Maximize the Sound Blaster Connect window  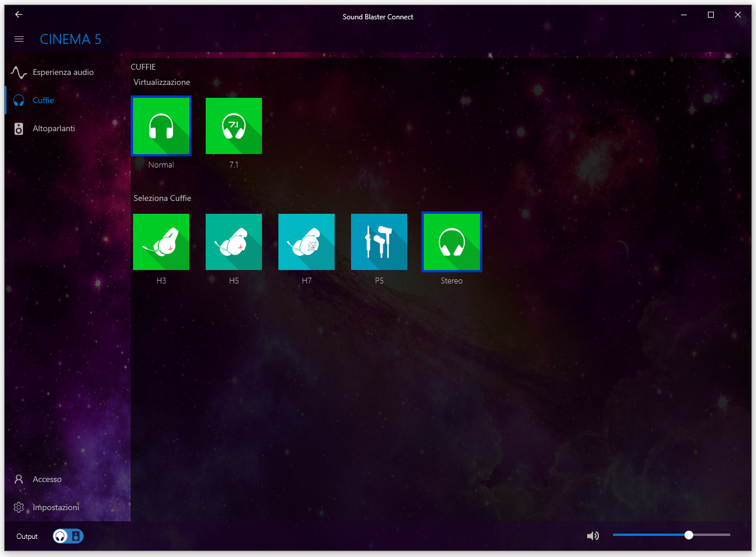711,15
